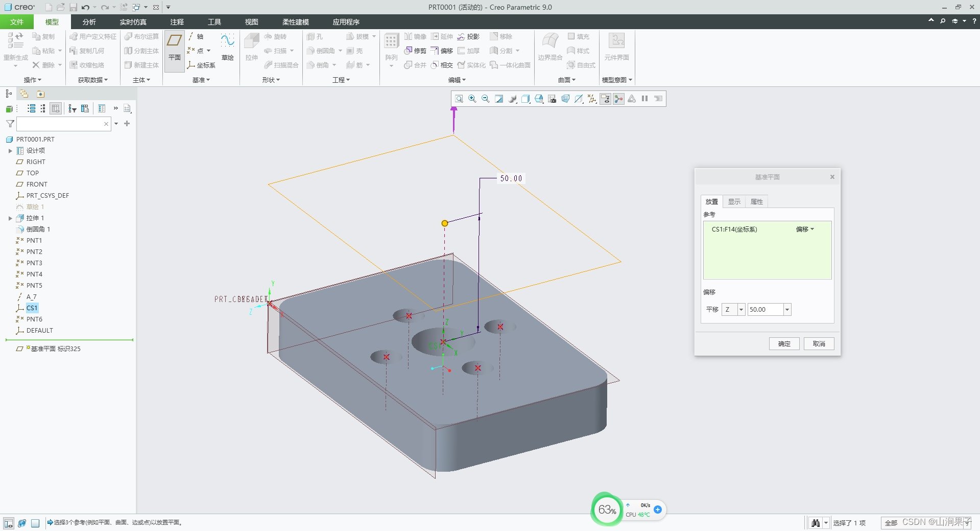980x531 pixels.
Task: Click the 修剪 trim tool
Action: (x=415, y=51)
